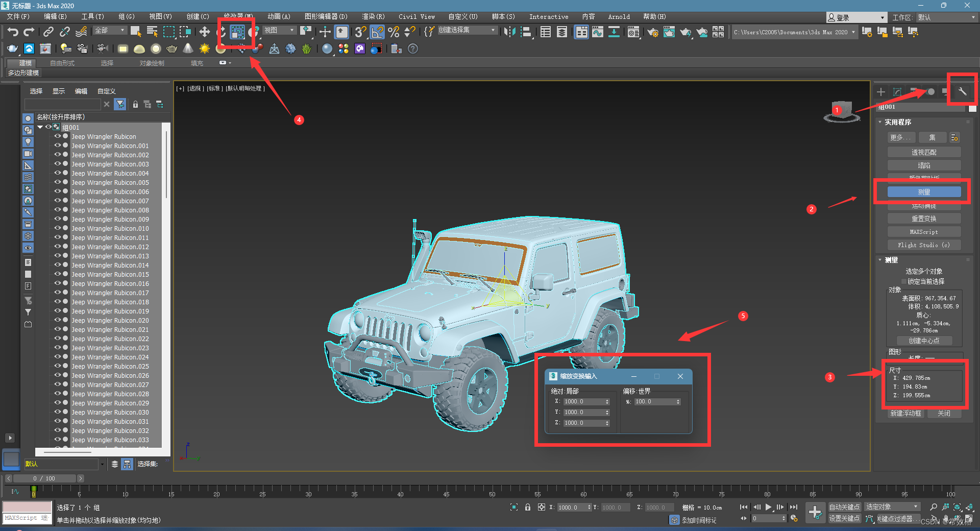Screen dimensions: 980x531
Task: Hide Jeep Wrangler Rubicon.005 via eye icon
Action: tap(58, 182)
